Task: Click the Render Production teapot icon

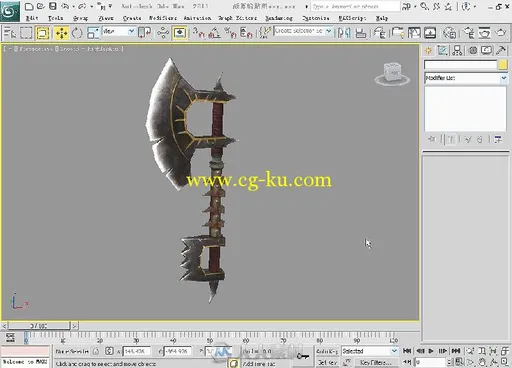Action: [x=501, y=33]
